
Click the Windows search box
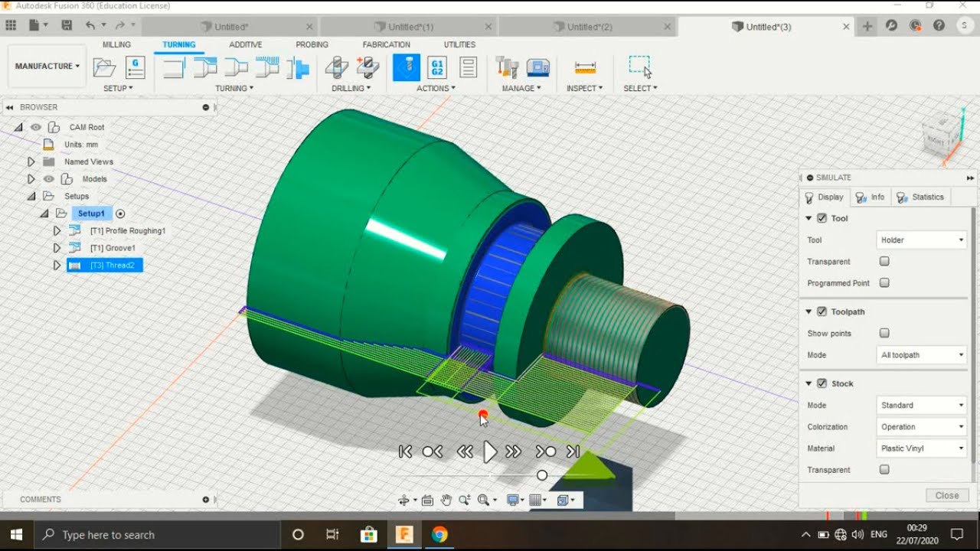pos(158,535)
